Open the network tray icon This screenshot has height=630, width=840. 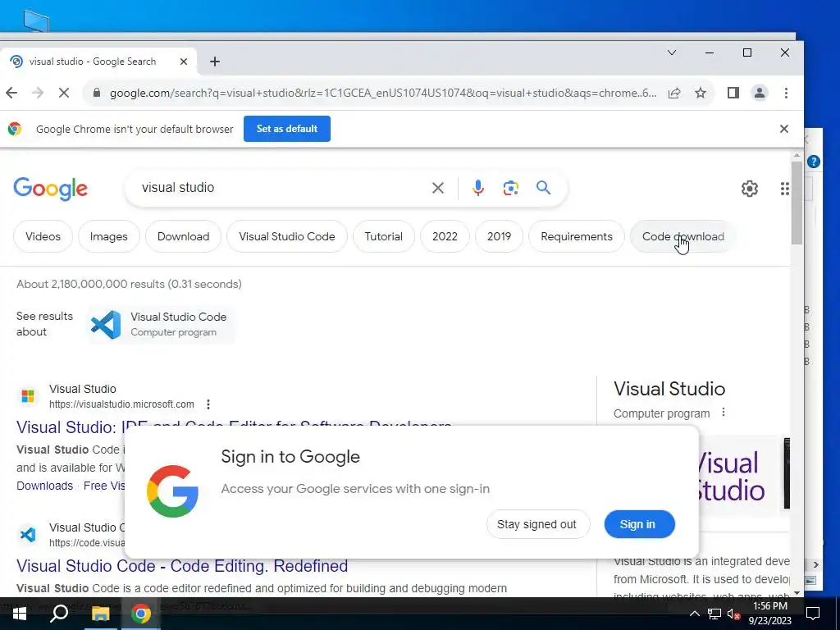pyautogui.click(x=714, y=614)
